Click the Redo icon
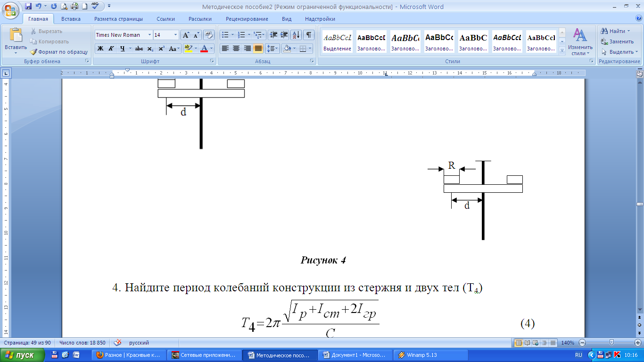The image size is (644, 362). point(54,7)
